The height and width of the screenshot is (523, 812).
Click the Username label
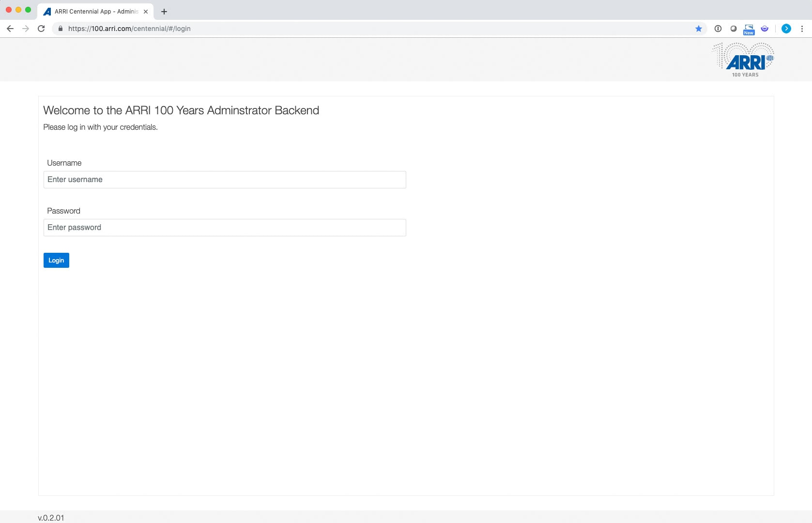coord(64,163)
